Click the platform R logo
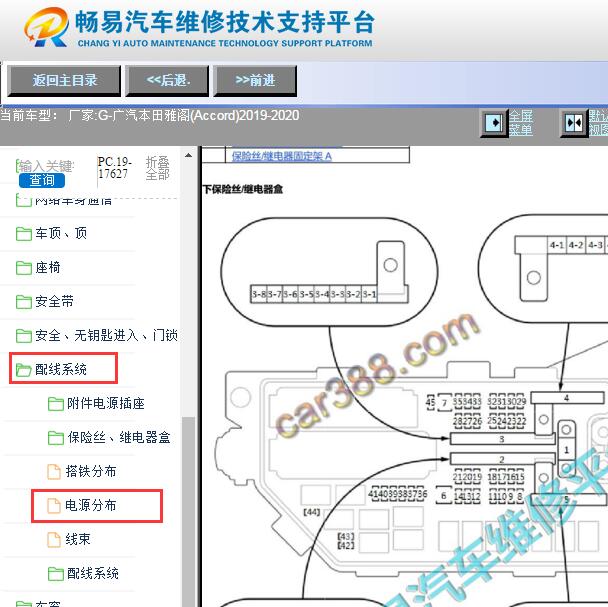The height and width of the screenshot is (607, 608). (x=47, y=27)
